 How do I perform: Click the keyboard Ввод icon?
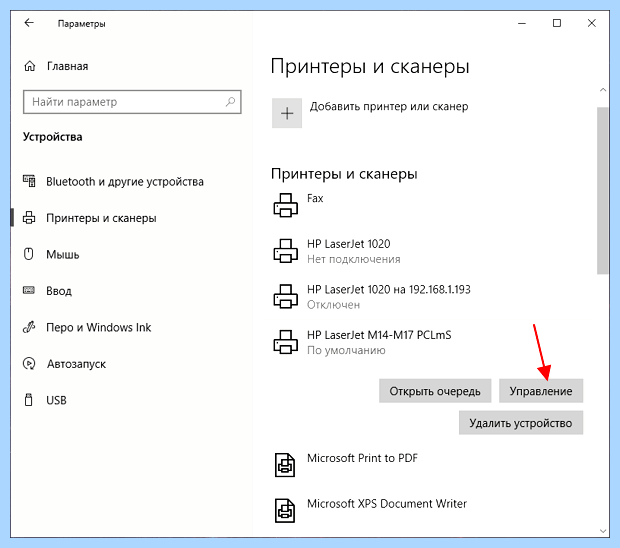tap(29, 291)
